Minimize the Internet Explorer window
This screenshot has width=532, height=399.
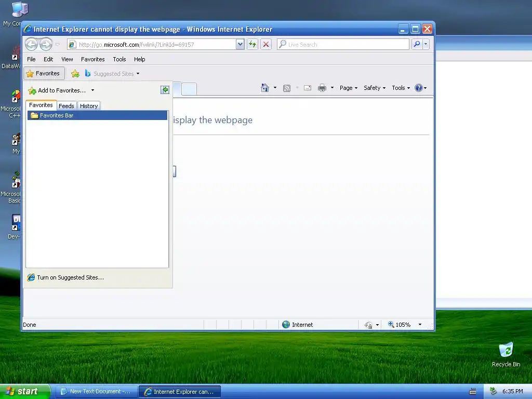coord(403,29)
